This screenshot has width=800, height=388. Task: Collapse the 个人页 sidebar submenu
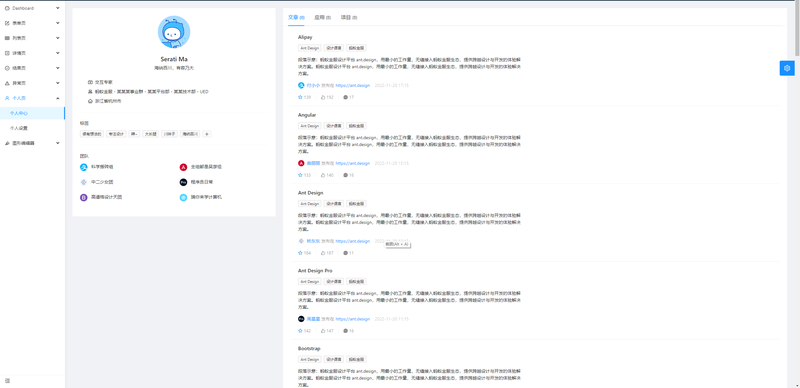click(32, 98)
